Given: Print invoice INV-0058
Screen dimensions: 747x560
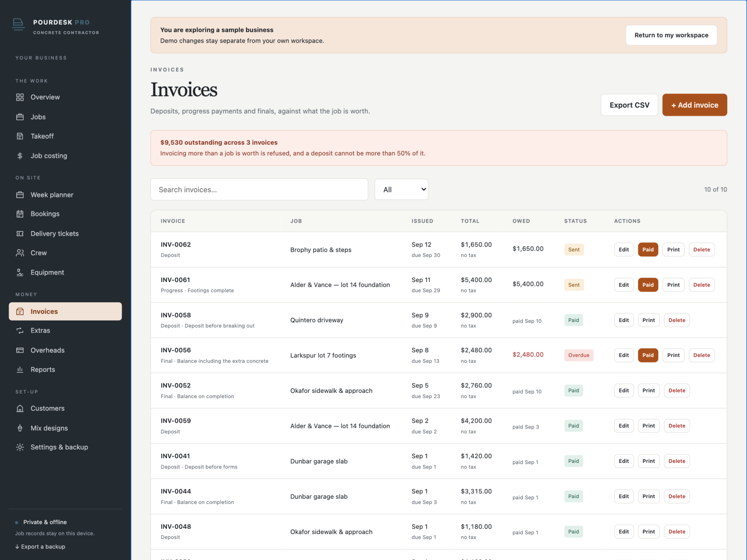Looking at the screenshot, I should tap(649, 320).
